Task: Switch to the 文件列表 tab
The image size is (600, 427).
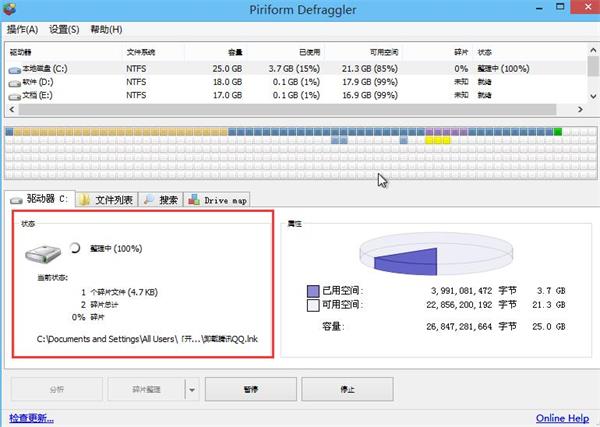Action: (x=107, y=200)
